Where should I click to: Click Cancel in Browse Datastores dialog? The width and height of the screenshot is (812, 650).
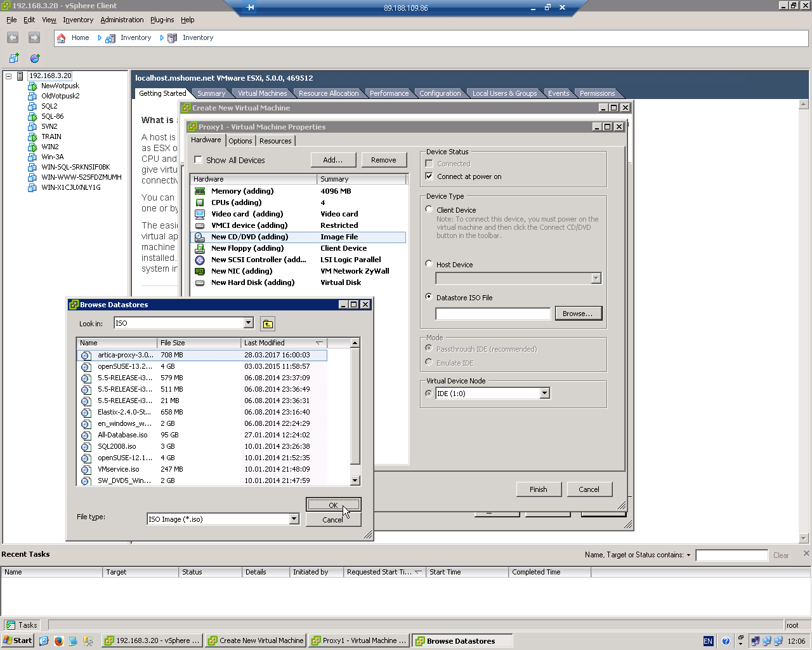[x=333, y=520]
